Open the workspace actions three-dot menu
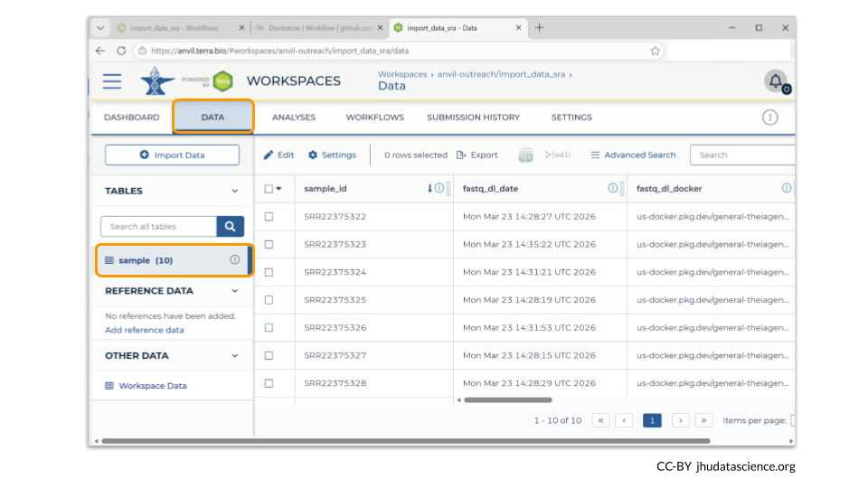Viewport: 868px width, 488px height. tap(769, 117)
